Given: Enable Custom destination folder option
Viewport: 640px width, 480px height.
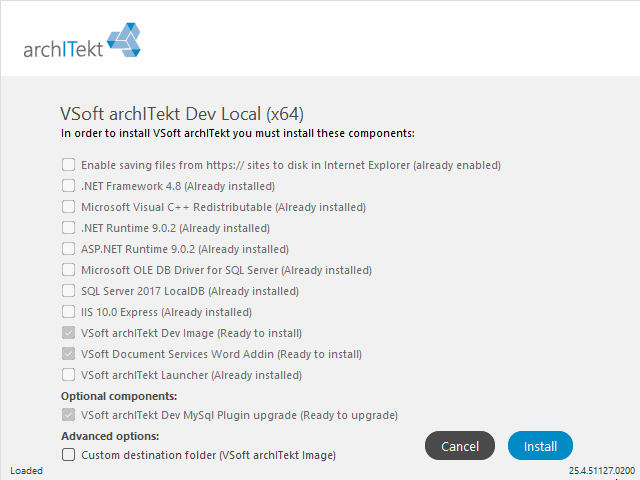Looking at the screenshot, I should pyautogui.click(x=68, y=455).
